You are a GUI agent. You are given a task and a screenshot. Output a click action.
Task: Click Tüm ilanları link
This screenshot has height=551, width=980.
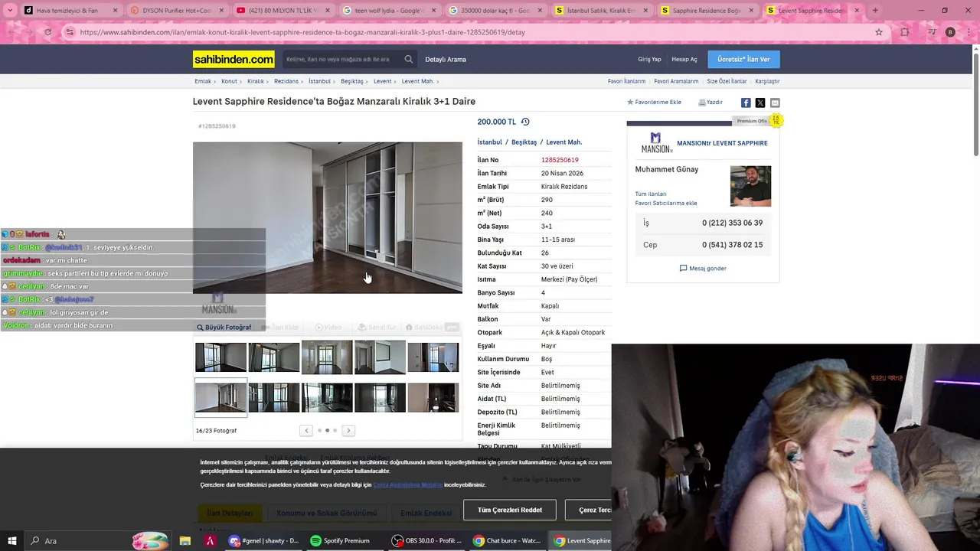click(x=651, y=194)
